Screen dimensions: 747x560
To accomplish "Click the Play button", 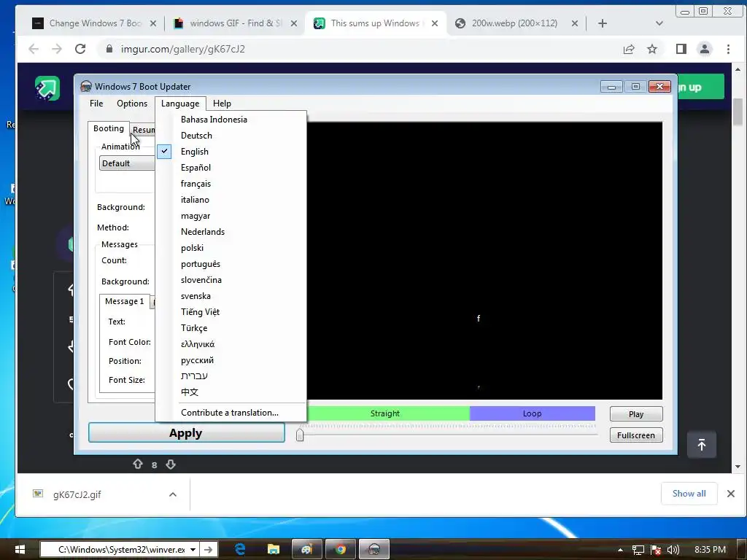I will [x=636, y=414].
